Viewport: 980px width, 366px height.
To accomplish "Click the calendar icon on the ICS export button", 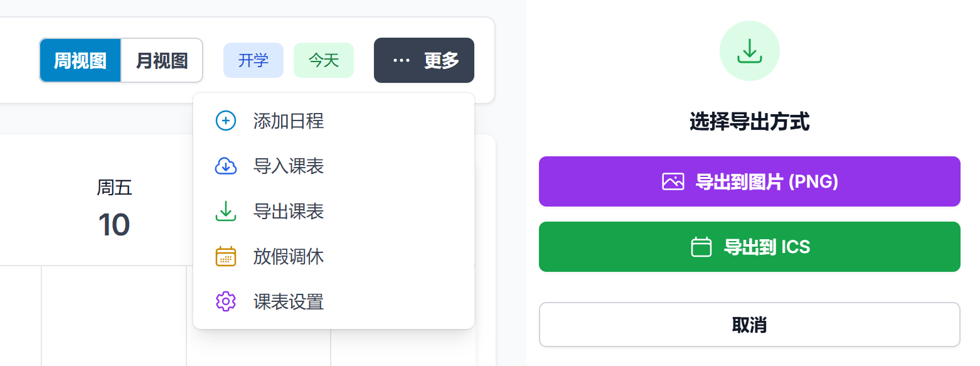I will (x=701, y=247).
